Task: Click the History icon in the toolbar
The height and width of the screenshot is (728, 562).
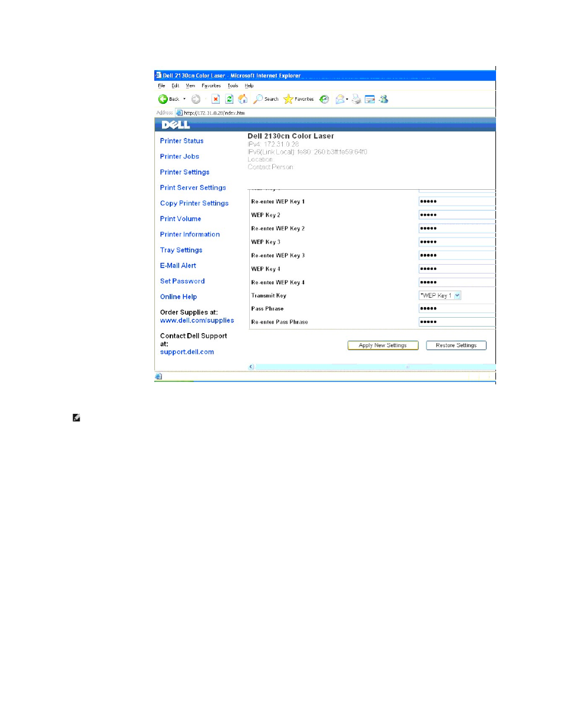Action: point(324,99)
